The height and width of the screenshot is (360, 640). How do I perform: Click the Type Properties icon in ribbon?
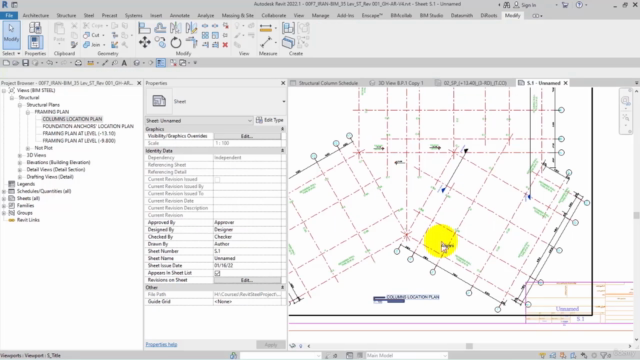pyautogui.click(x=35, y=28)
